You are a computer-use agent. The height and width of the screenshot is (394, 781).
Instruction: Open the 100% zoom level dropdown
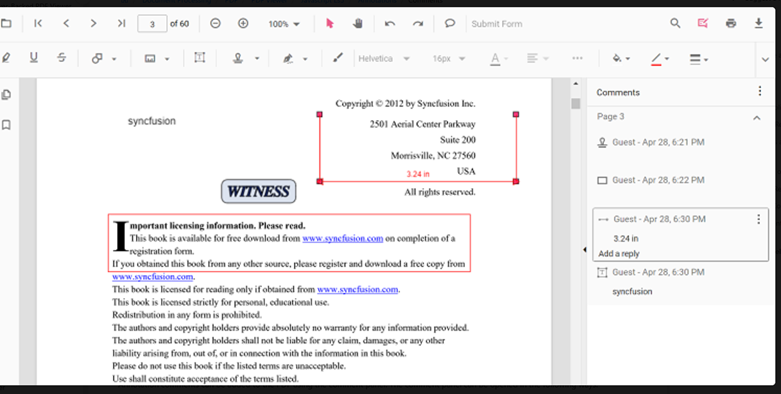click(284, 24)
